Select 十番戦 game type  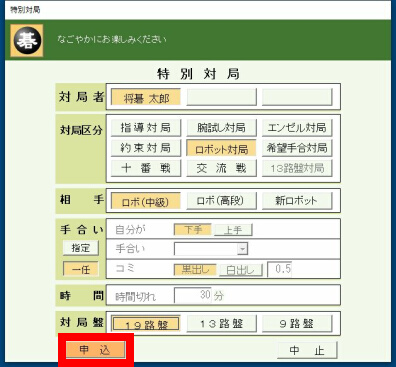coord(146,168)
